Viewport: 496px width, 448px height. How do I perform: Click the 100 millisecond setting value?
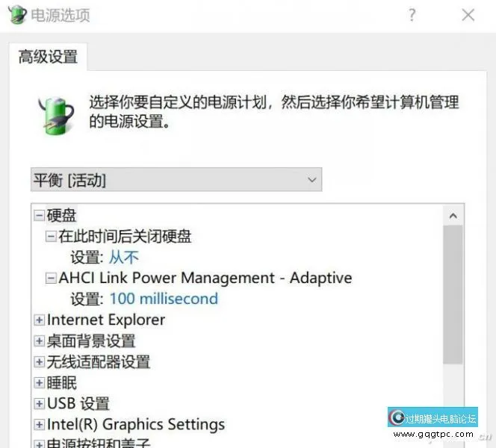point(164,299)
